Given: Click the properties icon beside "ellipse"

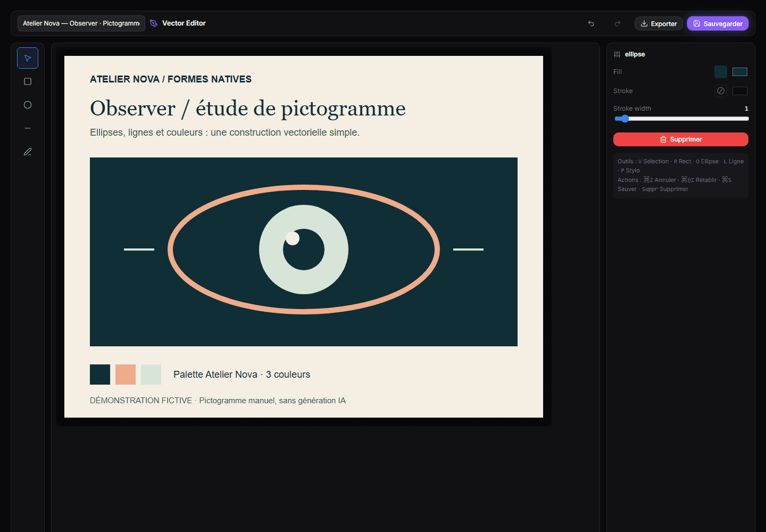Looking at the screenshot, I should [x=617, y=54].
